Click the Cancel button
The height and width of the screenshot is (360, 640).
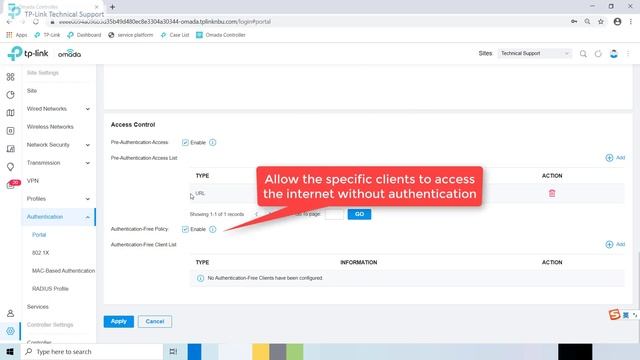point(155,321)
